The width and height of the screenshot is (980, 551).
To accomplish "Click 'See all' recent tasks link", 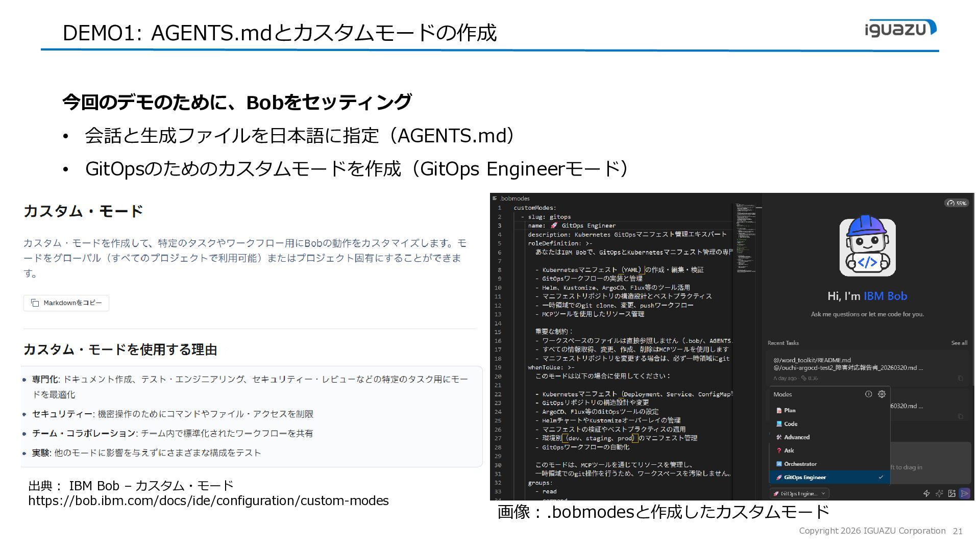I will [959, 343].
